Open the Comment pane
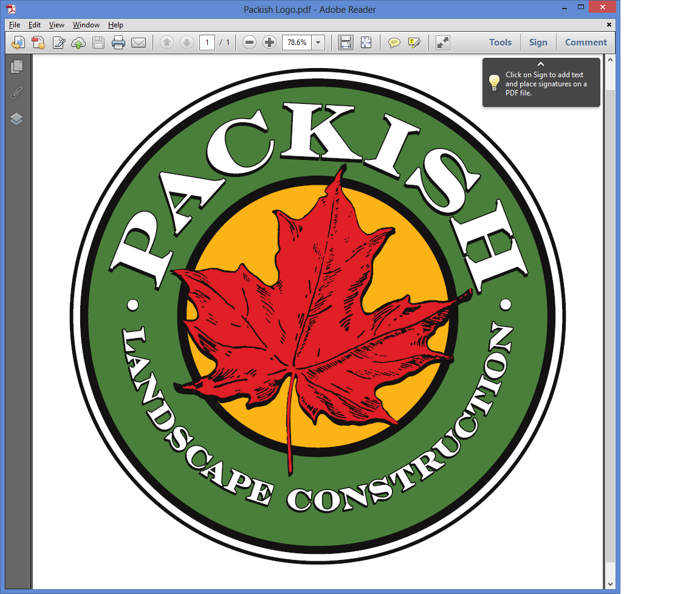Viewport: 700px width, 594px height. click(586, 43)
